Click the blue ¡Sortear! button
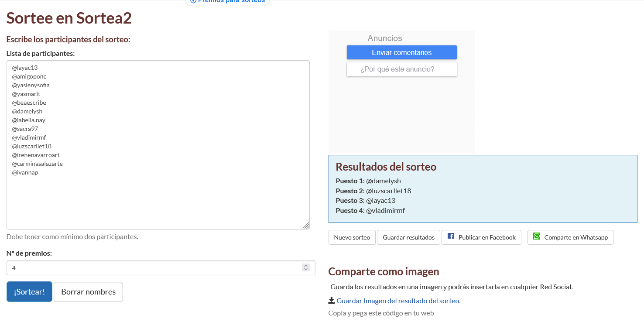Screen dimensions: 644x322 [x=29, y=291]
